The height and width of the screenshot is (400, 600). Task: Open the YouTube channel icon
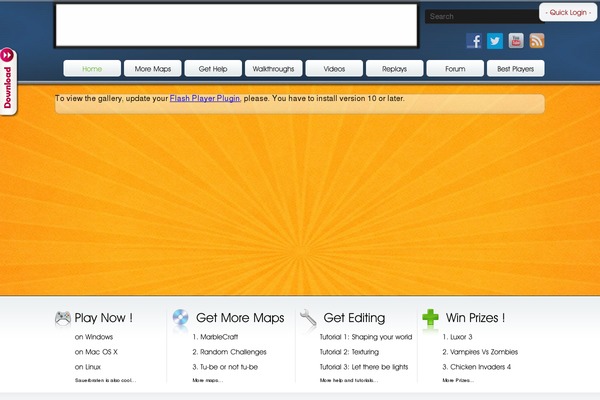[x=516, y=41]
